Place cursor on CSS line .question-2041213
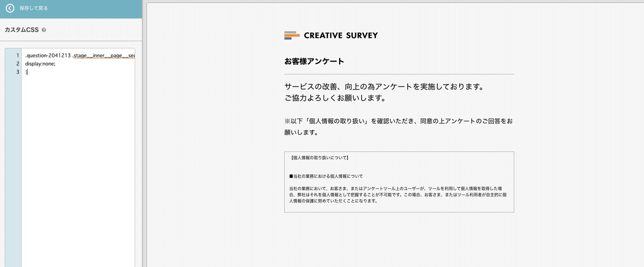The height and width of the screenshot is (267, 644). pos(79,56)
